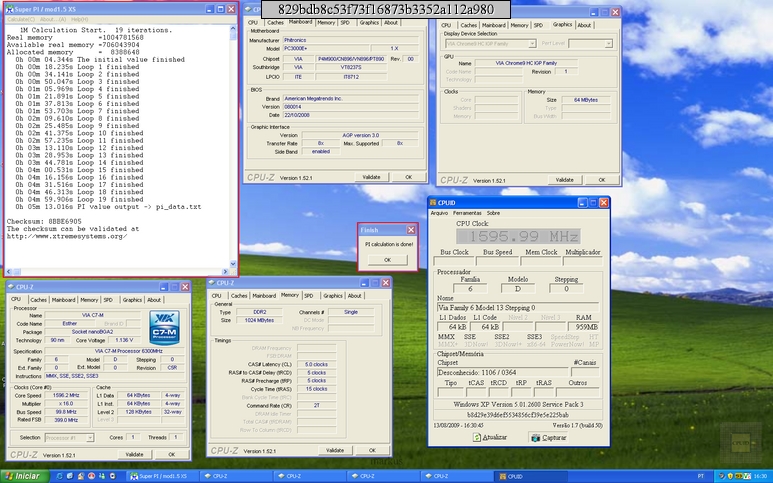Viewport: 773px width, 483px height.
Task: Select CPU tab in CPU-Z Memory window
Action: click(216, 296)
